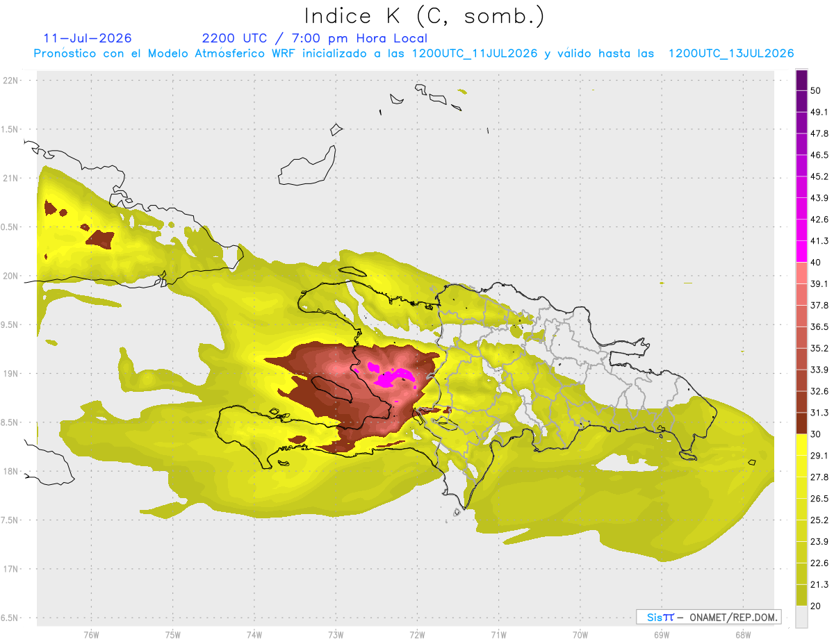Click the "25.2" legend value
834x644 pixels.
[819, 520]
